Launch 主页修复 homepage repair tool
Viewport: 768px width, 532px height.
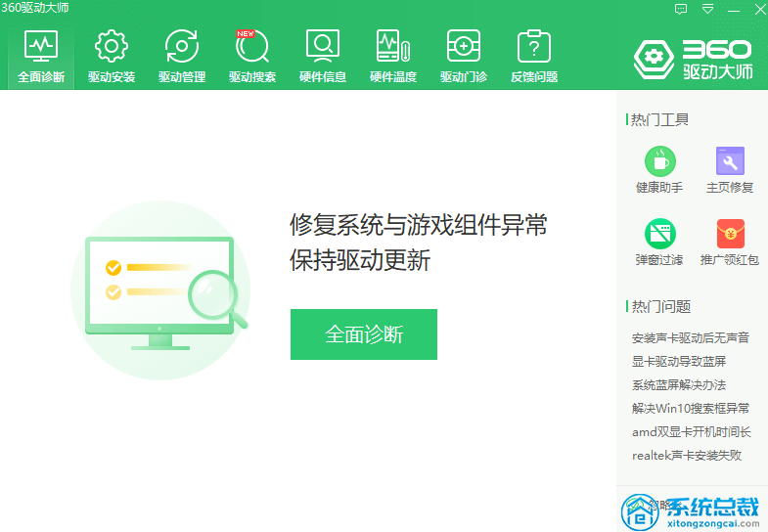coord(730,169)
